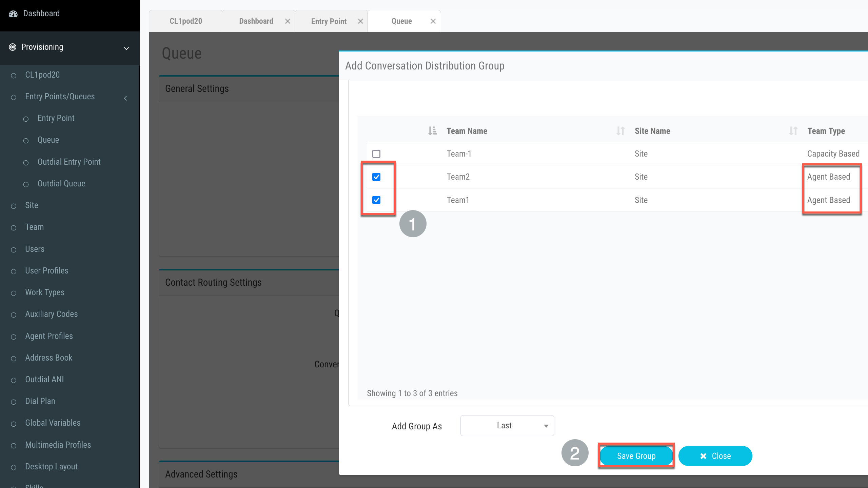The height and width of the screenshot is (488, 868).
Task: Open Agent Profiles settings
Action: click(49, 335)
